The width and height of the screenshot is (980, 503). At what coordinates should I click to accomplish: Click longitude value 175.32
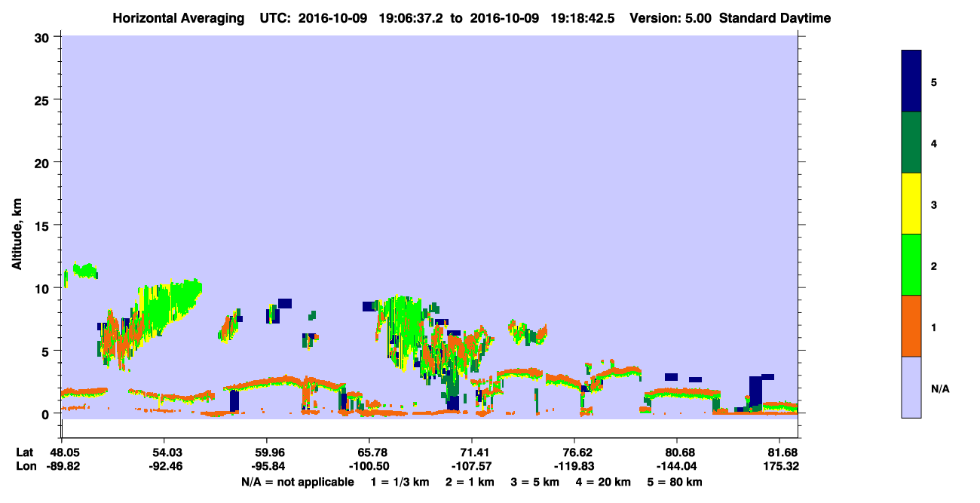(x=782, y=466)
